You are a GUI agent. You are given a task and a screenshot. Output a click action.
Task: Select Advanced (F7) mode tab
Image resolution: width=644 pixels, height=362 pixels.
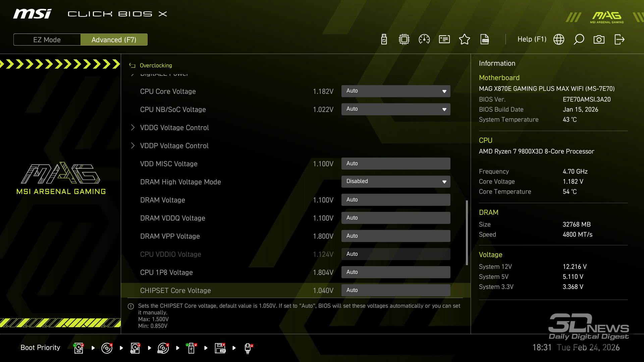tap(114, 40)
